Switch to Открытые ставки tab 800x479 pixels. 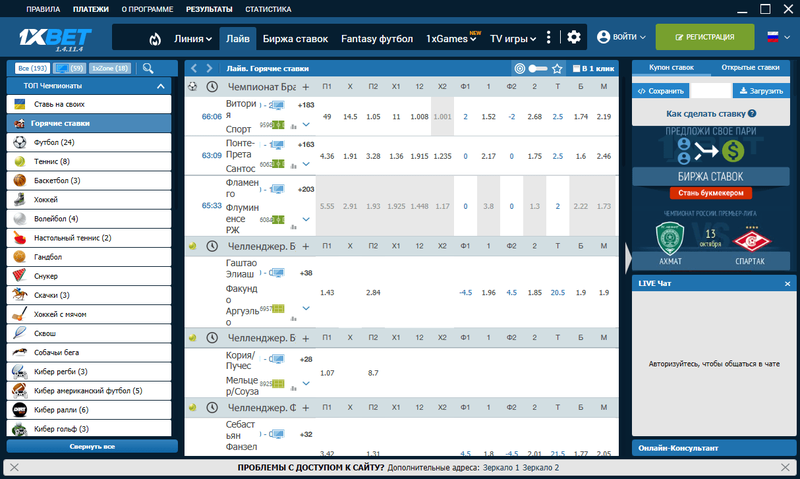pyautogui.click(x=750, y=67)
